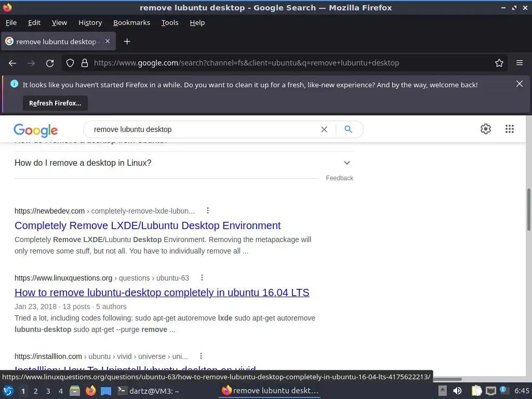This screenshot has height=399, width=532.
Task: Open the update notifier tray icon
Action: (x=503, y=390)
